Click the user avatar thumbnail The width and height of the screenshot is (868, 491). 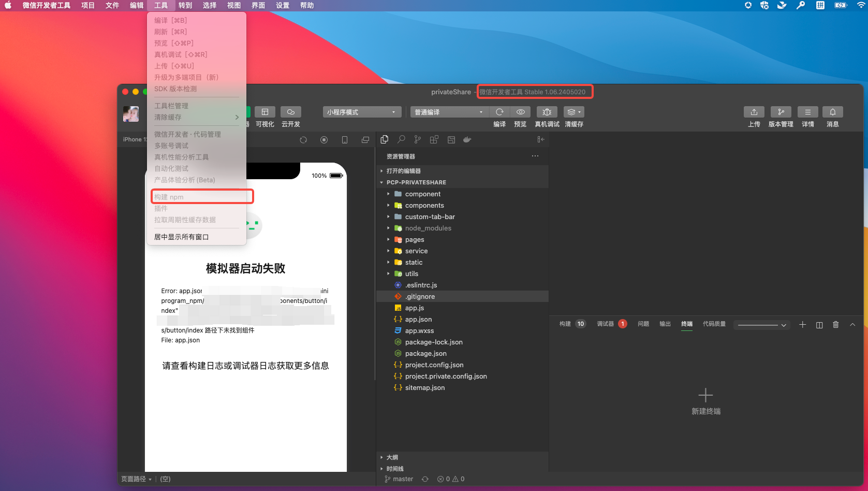click(x=131, y=114)
